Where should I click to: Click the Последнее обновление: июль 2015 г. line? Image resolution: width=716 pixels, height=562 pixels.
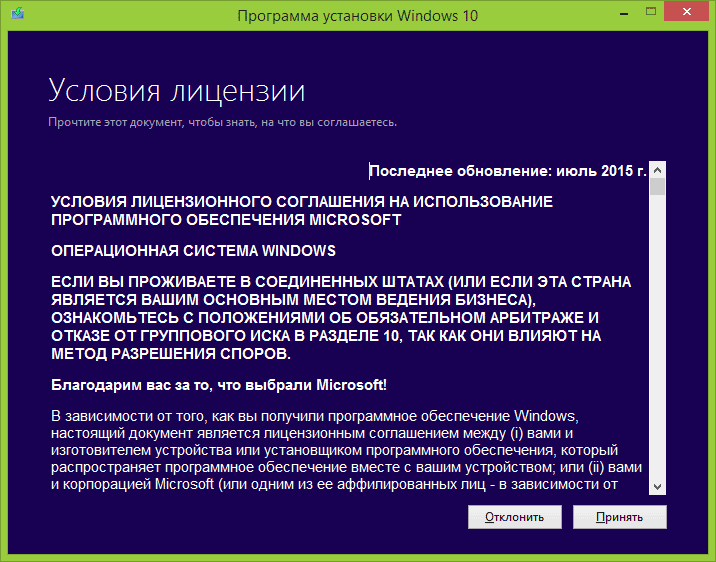coord(508,171)
